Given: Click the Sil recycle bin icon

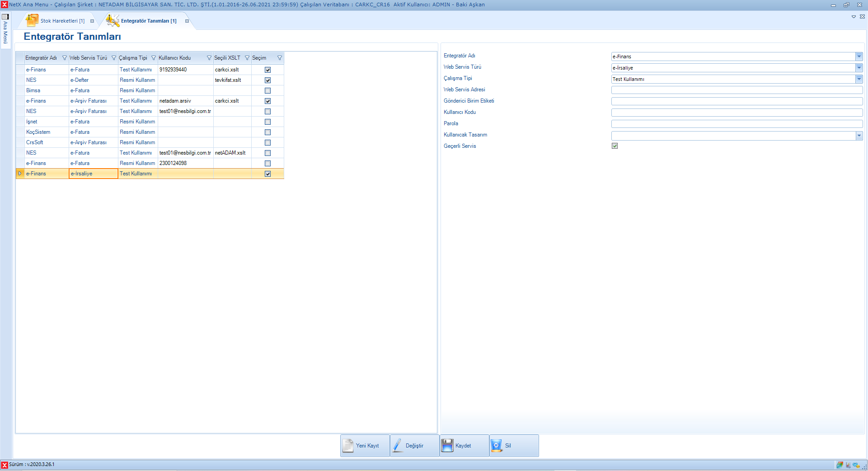Looking at the screenshot, I should pos(496,446).
